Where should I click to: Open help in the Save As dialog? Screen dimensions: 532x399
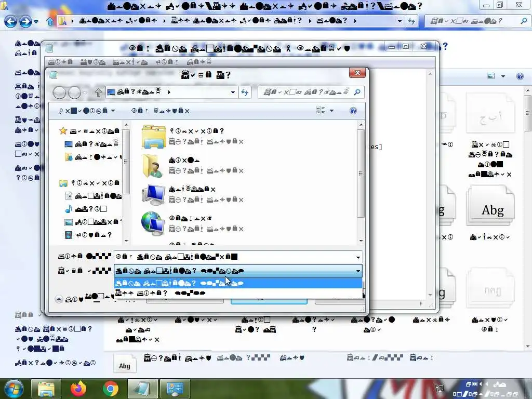tap(353, 111)
